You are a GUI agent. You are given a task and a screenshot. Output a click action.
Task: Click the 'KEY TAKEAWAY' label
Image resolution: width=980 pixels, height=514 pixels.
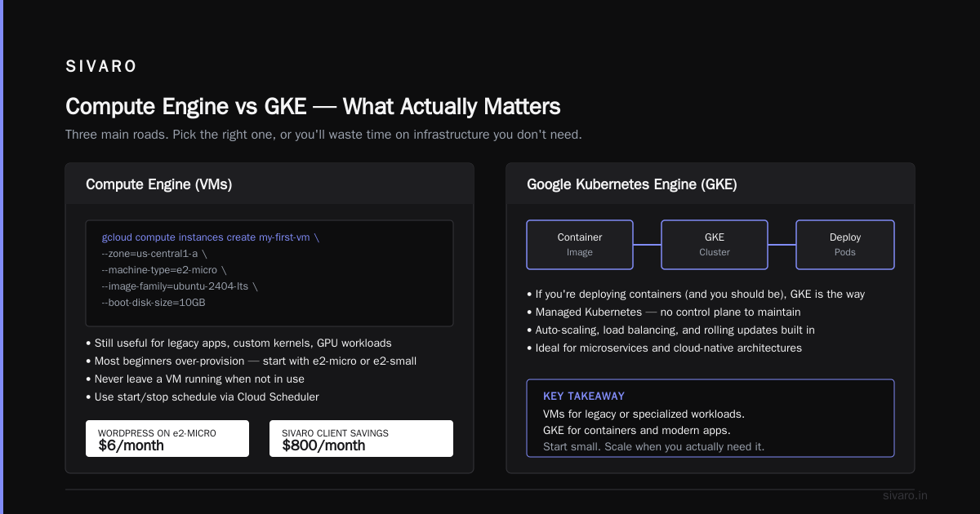click(x=584, y=397)
